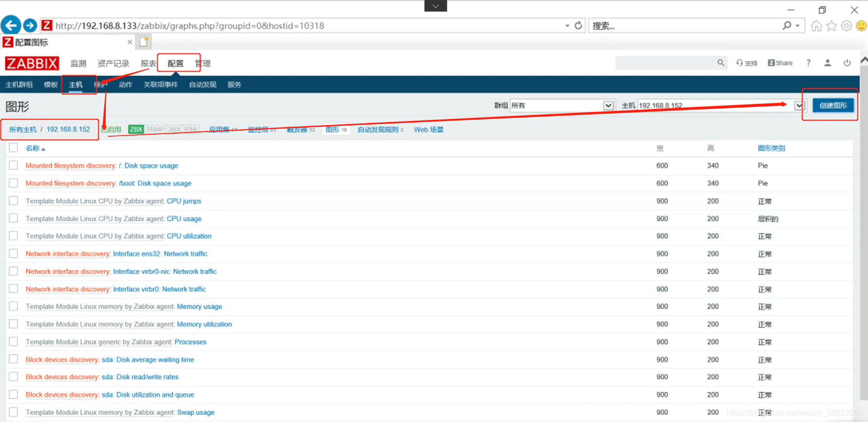Check the CPU usage row checkbox
This screenshot has height=422, width=868.
point(14,218)
